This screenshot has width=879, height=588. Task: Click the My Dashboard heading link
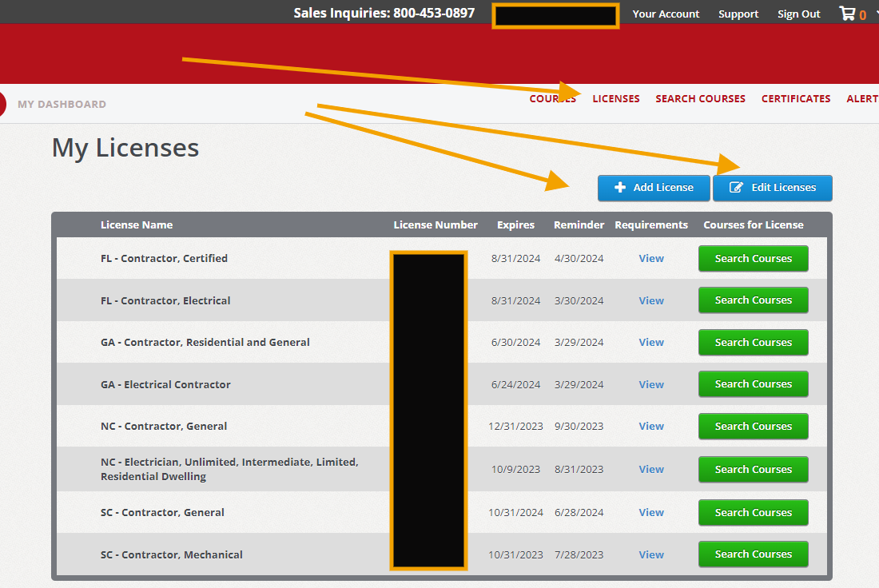(x=62, y=105)
